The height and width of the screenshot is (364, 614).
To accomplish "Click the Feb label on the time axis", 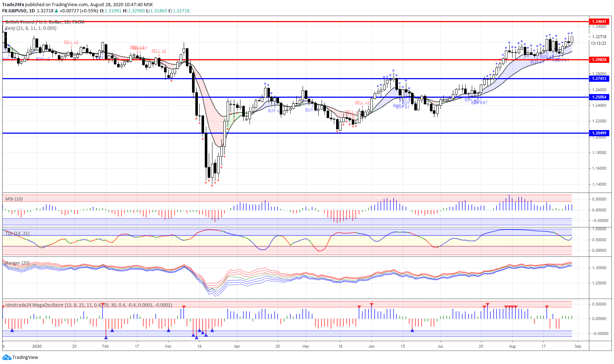I will coord(105,346).
